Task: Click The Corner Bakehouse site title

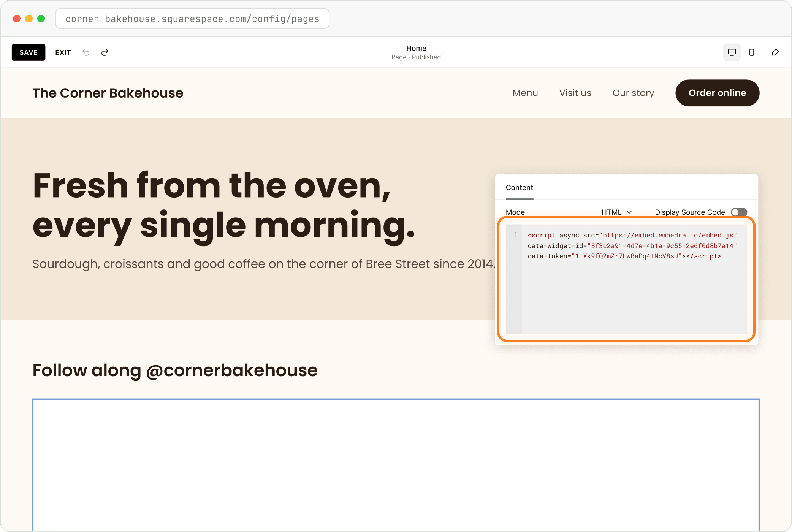Action: coord(108,93)
